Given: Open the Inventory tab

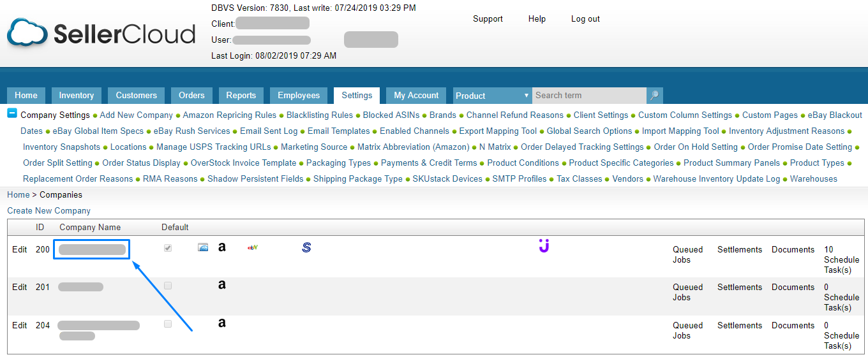Looking at the screenshot, I should pos(77,96).
